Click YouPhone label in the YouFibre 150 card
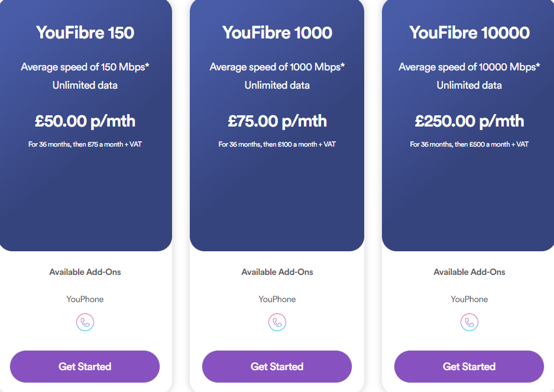The height and width of the screenshot is (392, 554). coord(85,299)
